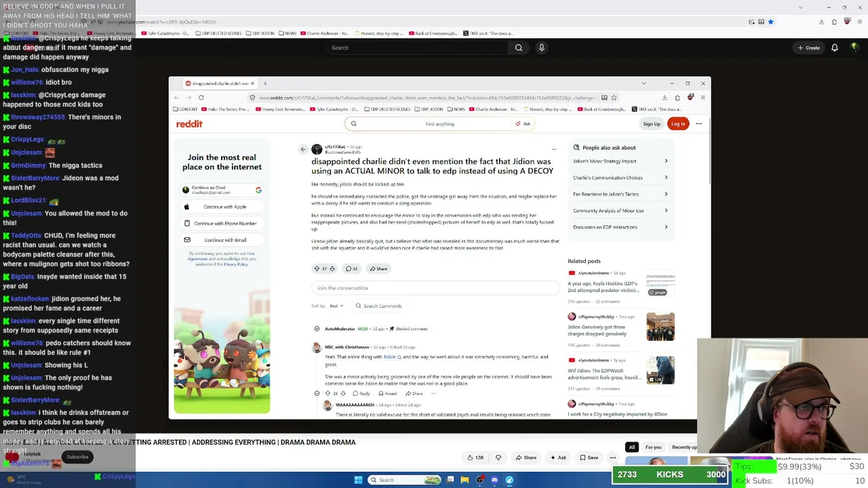Screen dimensions: 868x488
Task: Open thumbnail for Jidion charges dropped post
Action: point(660,326)
